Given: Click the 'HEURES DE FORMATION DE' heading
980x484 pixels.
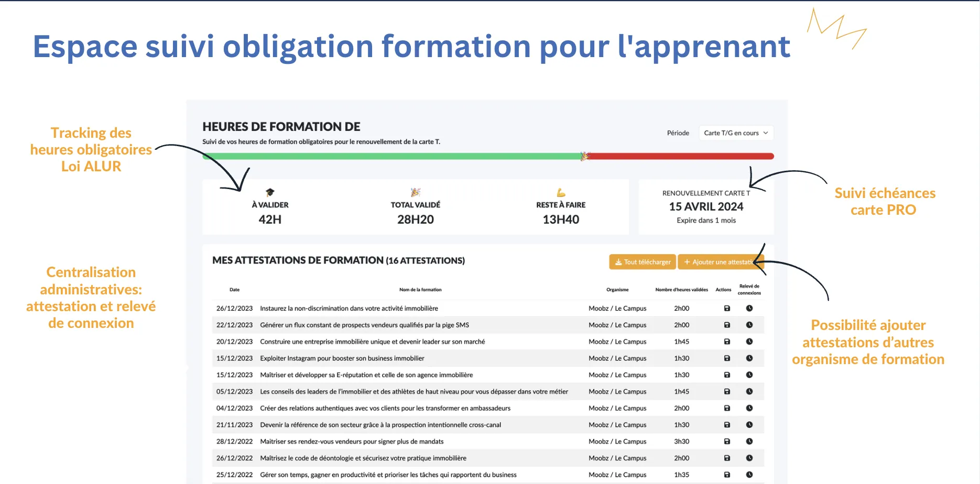Looking at the screenshot, I should point(281,127).
